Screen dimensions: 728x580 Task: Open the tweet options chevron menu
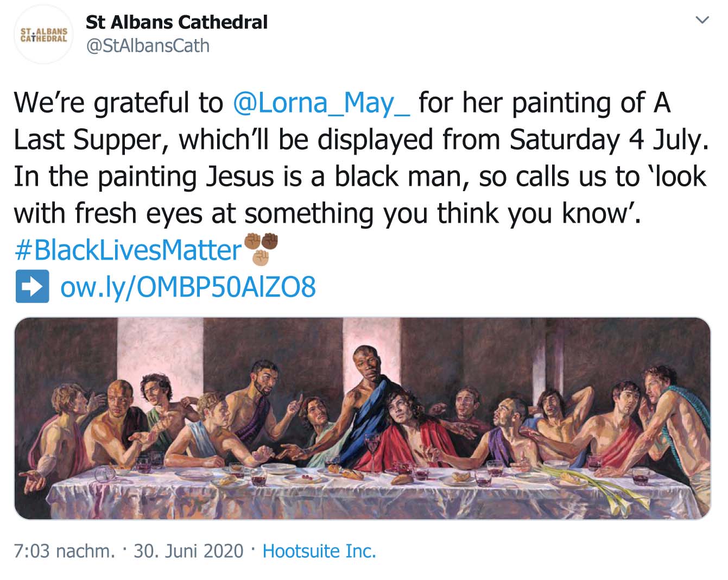(x=702, y=21)
